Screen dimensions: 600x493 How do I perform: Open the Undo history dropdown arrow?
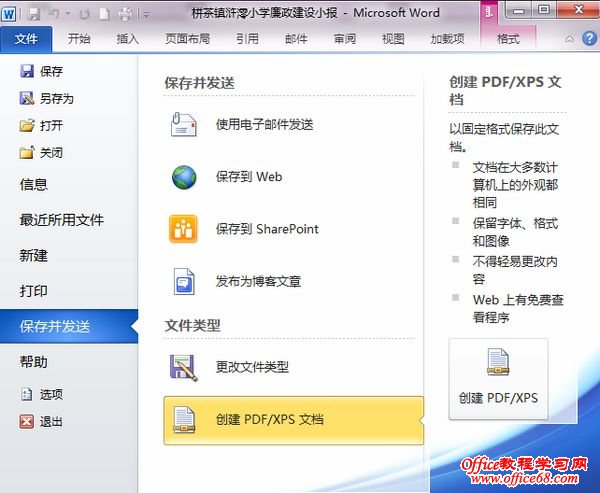point(68,14)
